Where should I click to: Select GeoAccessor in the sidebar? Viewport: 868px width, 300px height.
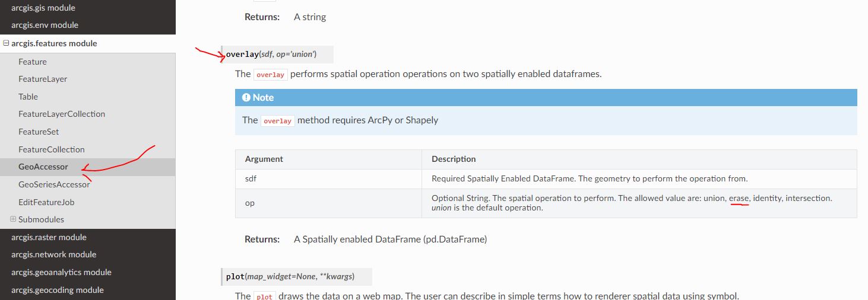coord(43,167)
